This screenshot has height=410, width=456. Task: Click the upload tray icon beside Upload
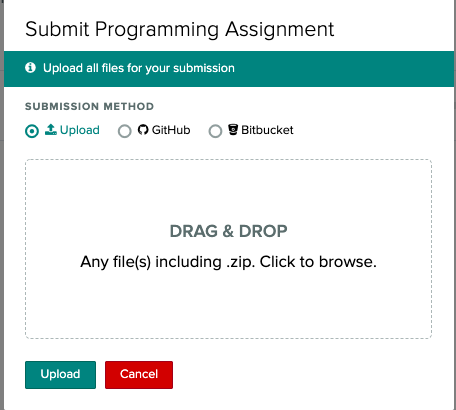coord(51,129)
